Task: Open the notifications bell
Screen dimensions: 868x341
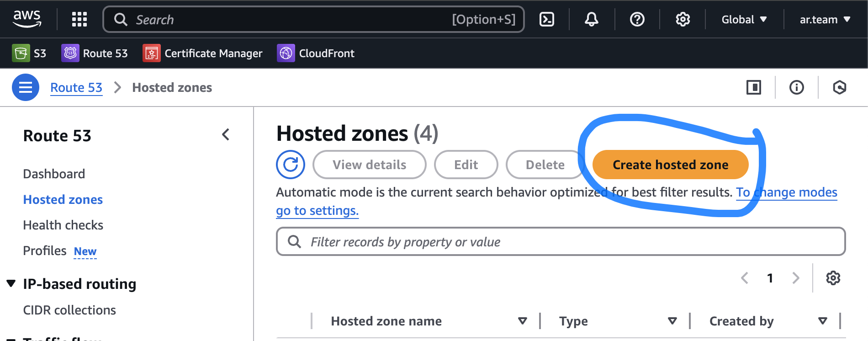Action: pos(592,19)
